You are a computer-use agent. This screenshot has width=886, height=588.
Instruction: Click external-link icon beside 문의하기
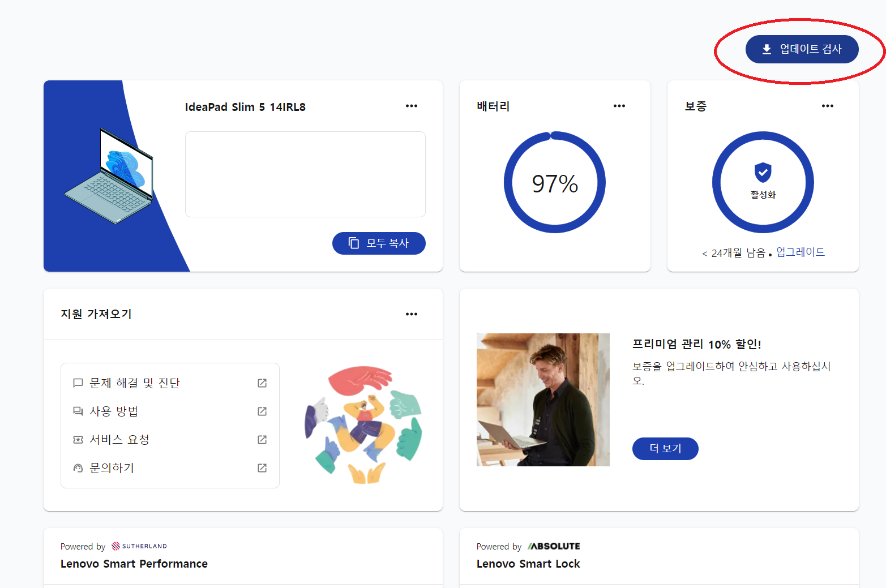[262, 468]
